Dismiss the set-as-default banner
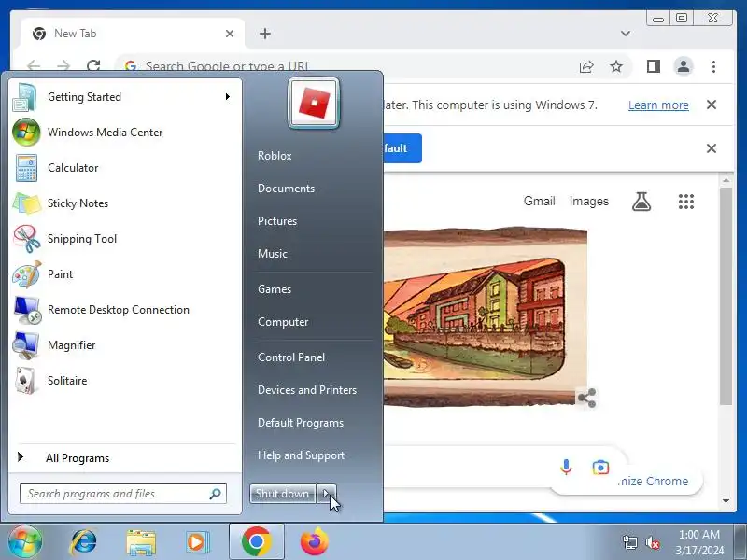 coord(712,148)
